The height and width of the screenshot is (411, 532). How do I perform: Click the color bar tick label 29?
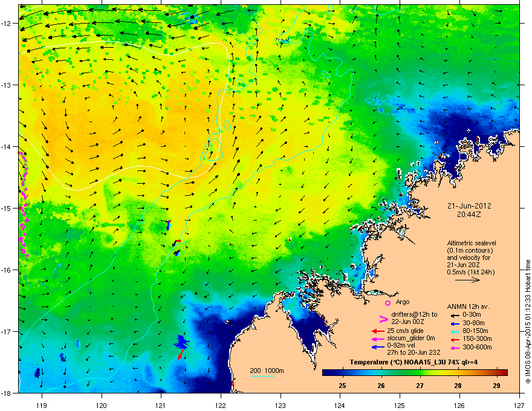[496, 386]
